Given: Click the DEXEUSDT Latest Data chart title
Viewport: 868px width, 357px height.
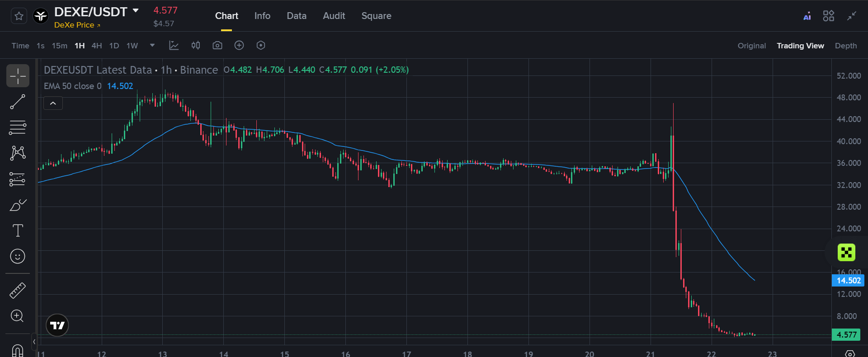Looking at the screenshot, I should pos(98,70).
